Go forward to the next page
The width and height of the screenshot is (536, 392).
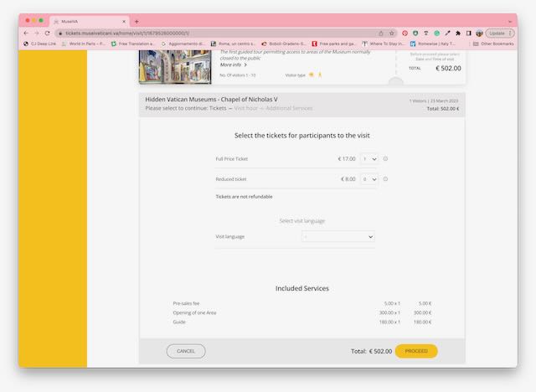(37, 34)
